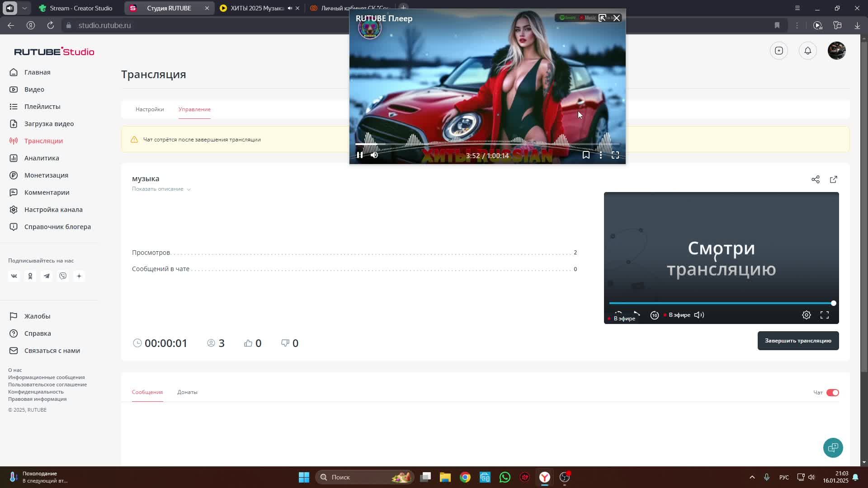868x488 pixels.
Task: Click Завершить трансляцию button
Action: (x=798, y=341)
